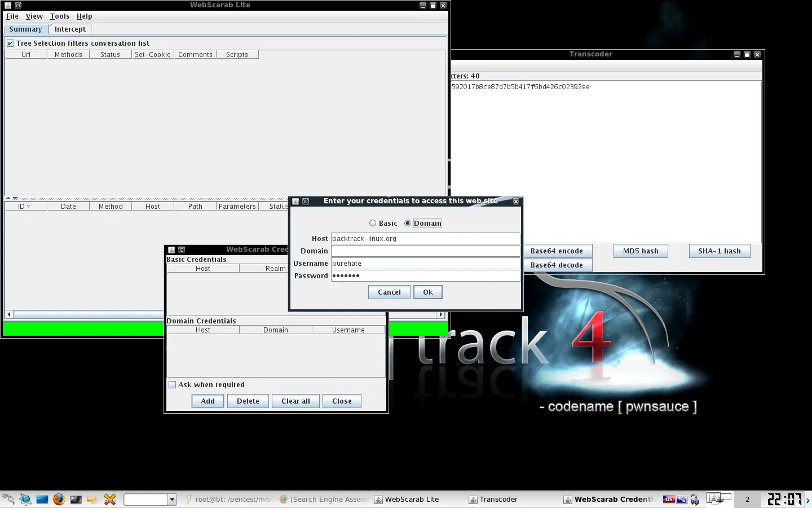Click the empty Domain text field
Image resolution: width=812 pixels, height=508 pixels.
425,251
